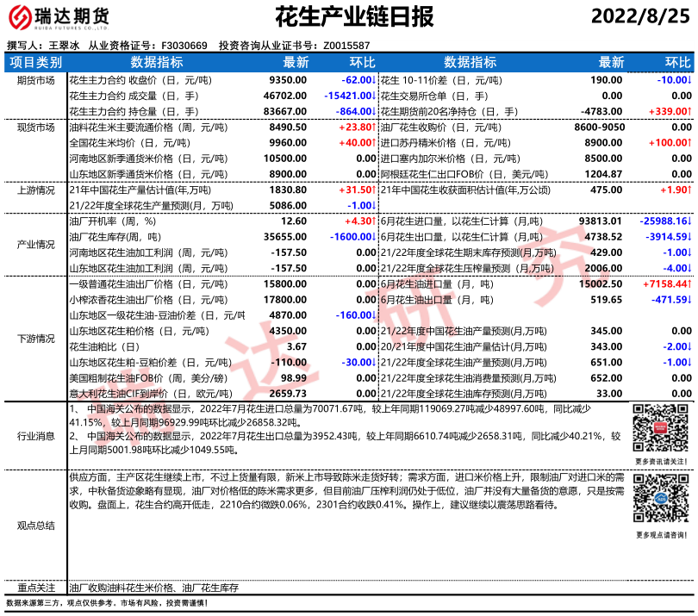
Task: Click the QR code above 更多资讯请关注
Action: pyautogui.click(x=661, y=429)
